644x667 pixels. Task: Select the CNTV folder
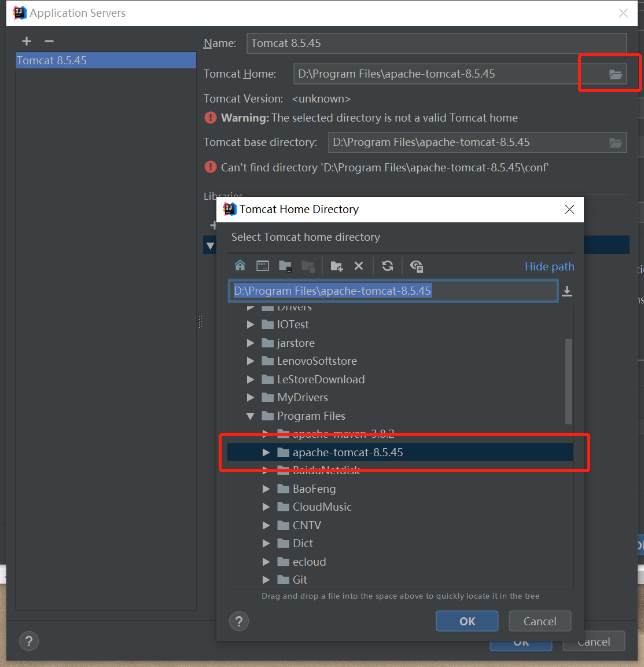click(x=400, y=525)
